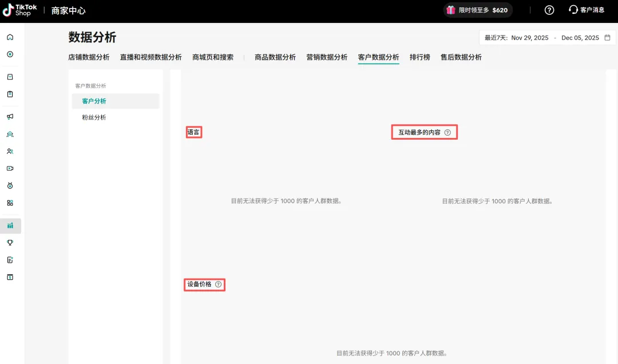This screenshot has width=618, height=364.
Task: Click the help question mark in header
Action: pyautogui.click(x=549, y=10)
